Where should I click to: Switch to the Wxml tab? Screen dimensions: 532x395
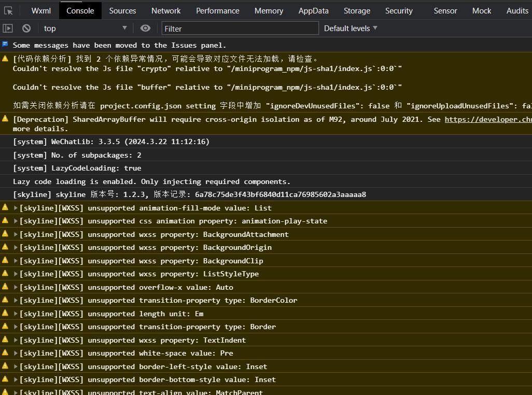[x=41, y=11]
